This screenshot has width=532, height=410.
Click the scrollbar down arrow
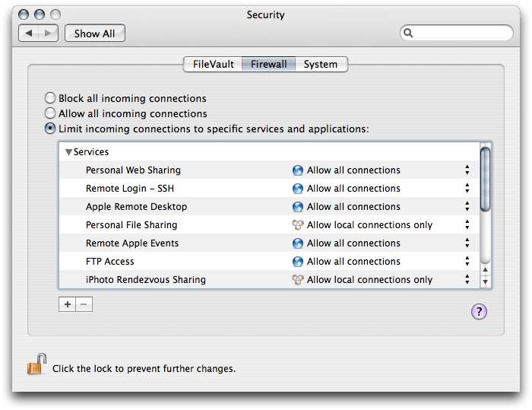485,282
